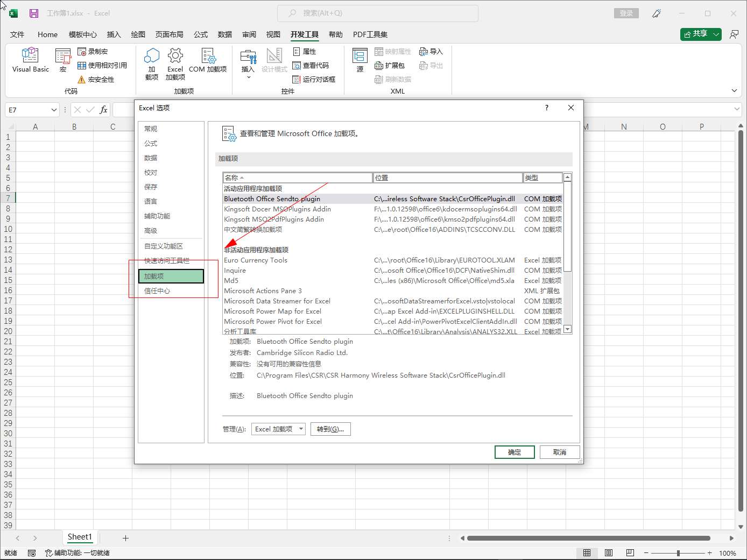Viewport: 747px width, 560px height.
Task: Confirm with the 确定 button
Action: coord(515,452)
